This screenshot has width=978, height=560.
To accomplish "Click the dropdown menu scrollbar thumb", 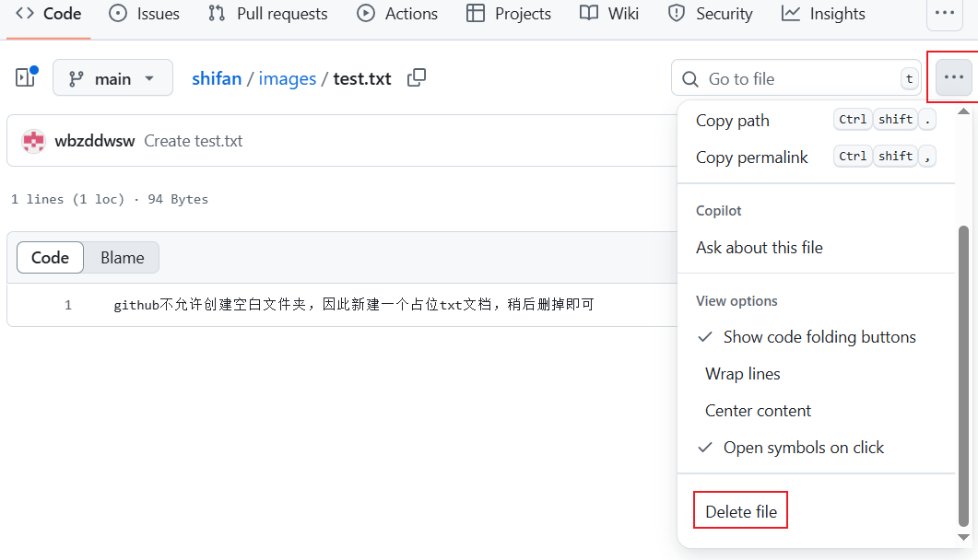I will coord(963,376).
